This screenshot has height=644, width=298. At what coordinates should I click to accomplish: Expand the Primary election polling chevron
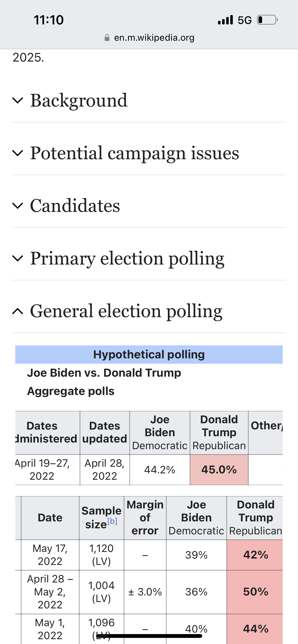click(x=18, y=258)
